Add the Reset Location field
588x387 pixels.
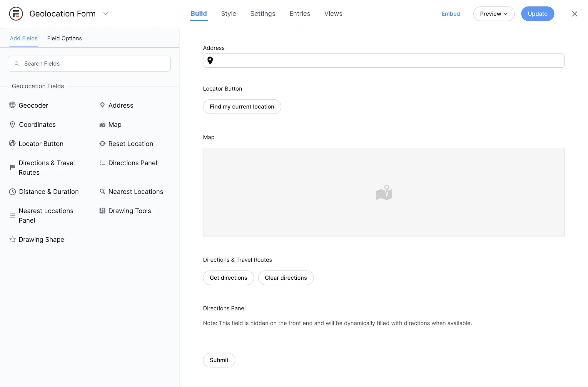tap(131, 144)
